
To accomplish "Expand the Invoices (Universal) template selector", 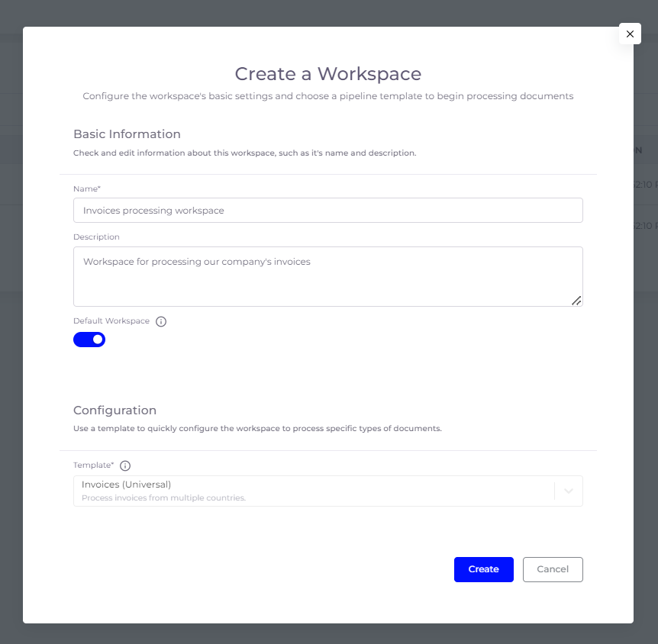I will (x=568, y=491).
